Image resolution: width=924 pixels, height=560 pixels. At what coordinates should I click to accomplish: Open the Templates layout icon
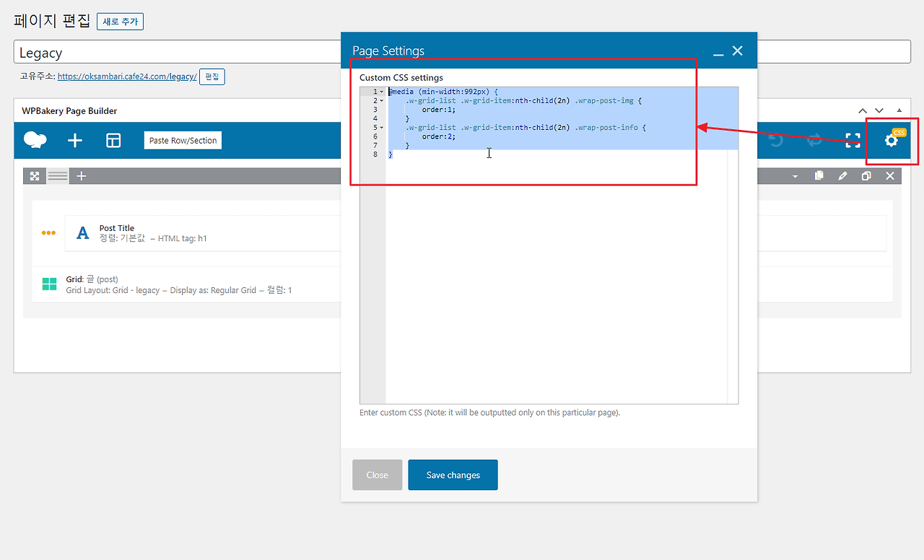click(113, 140)
